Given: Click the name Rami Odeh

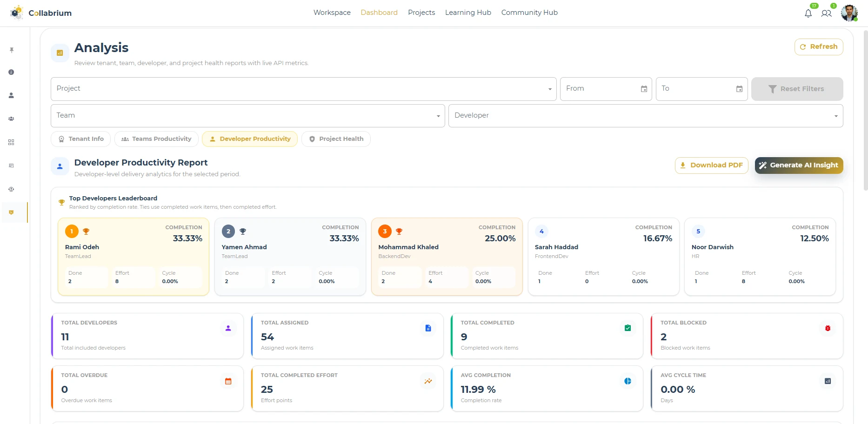Looking at the screenshot, I should point(82,247).
